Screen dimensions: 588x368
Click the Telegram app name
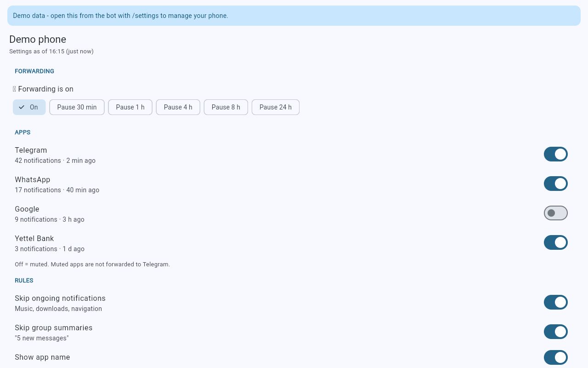31,150
